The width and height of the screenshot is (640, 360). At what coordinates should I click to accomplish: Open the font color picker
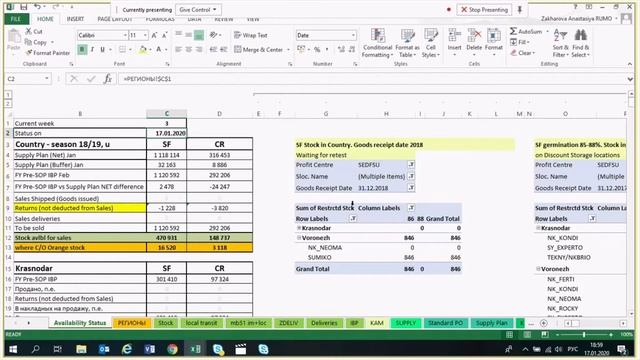click(x=166, y=50)
